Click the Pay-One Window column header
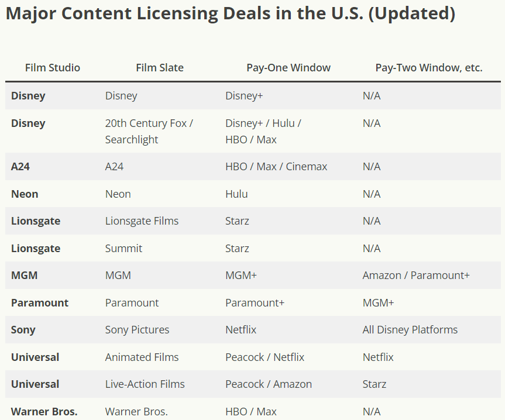Image resolution: width=505 pixels, height=420 pixels. point(288,68)
